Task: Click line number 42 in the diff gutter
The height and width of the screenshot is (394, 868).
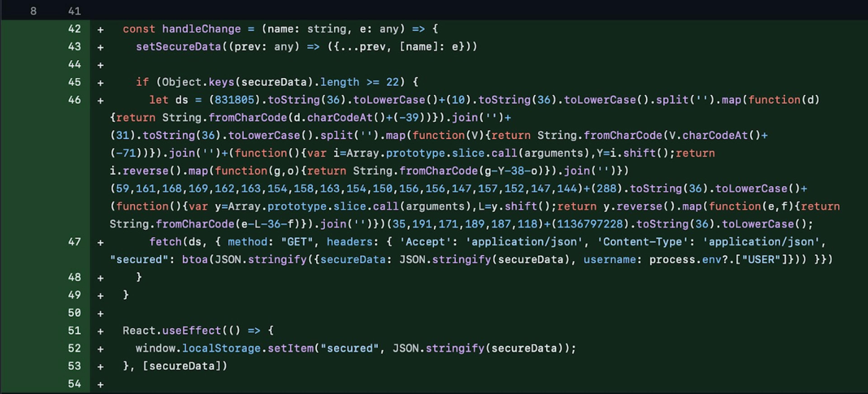Action: click(74, 29)
